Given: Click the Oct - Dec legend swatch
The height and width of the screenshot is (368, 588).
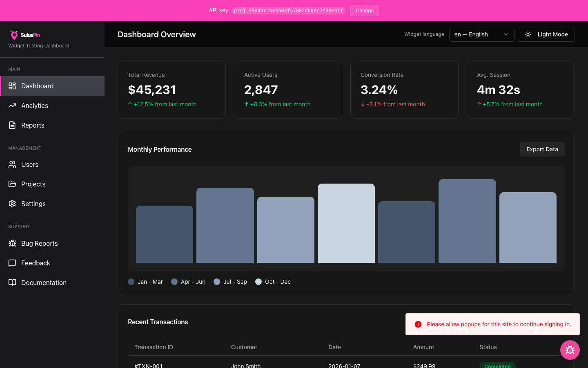Looking at the screenshot, I should coord(258,282).
